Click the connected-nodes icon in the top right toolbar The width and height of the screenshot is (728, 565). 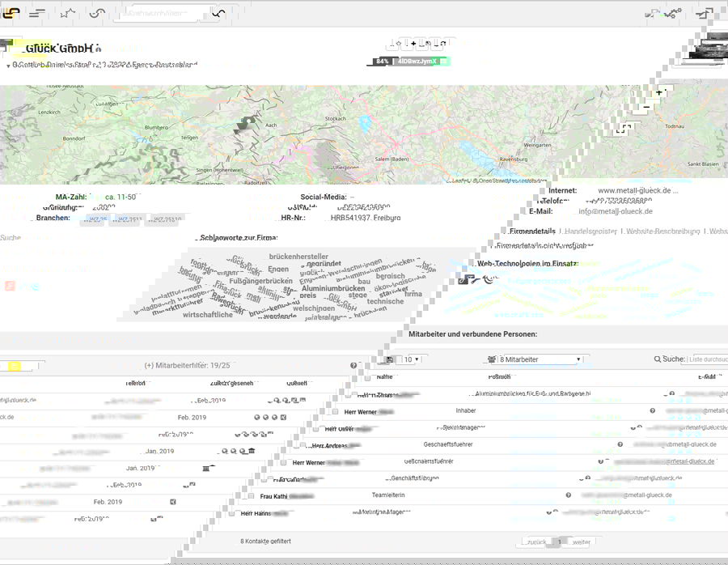673,13
